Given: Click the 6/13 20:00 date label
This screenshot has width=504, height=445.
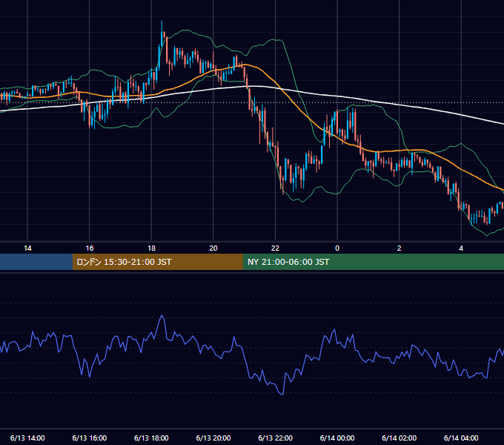Looking at the screenshot, I should [x=213, y=438].
